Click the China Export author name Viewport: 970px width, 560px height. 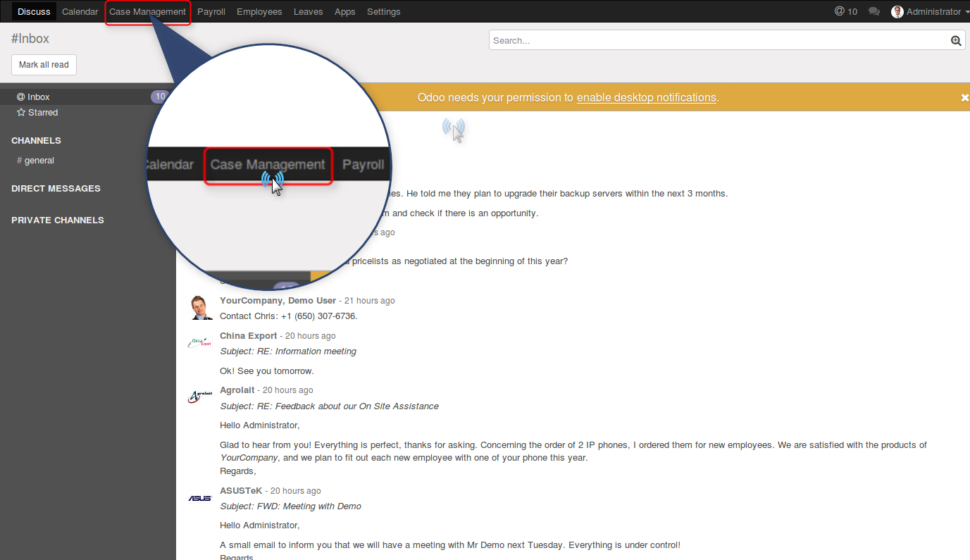click(x=249, y=336)
